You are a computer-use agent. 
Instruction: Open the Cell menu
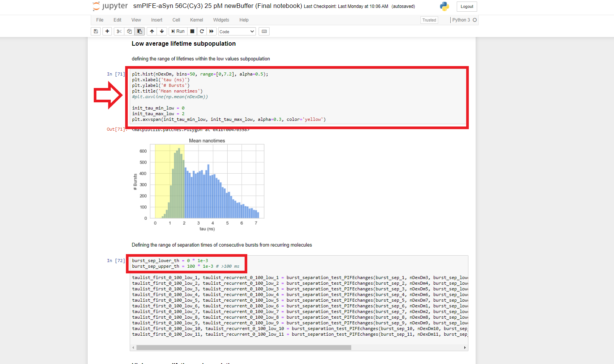[176, 20]
